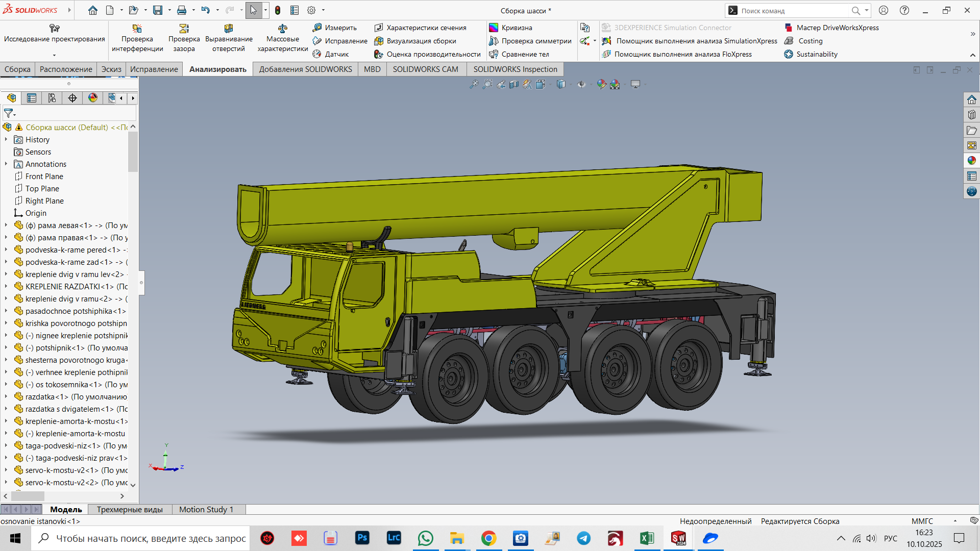The width and height of the screenshot is (980, 551).
Task: Open the View Orientation dropdown arrow
Action: pyautogui.click(x=550, y=85)
